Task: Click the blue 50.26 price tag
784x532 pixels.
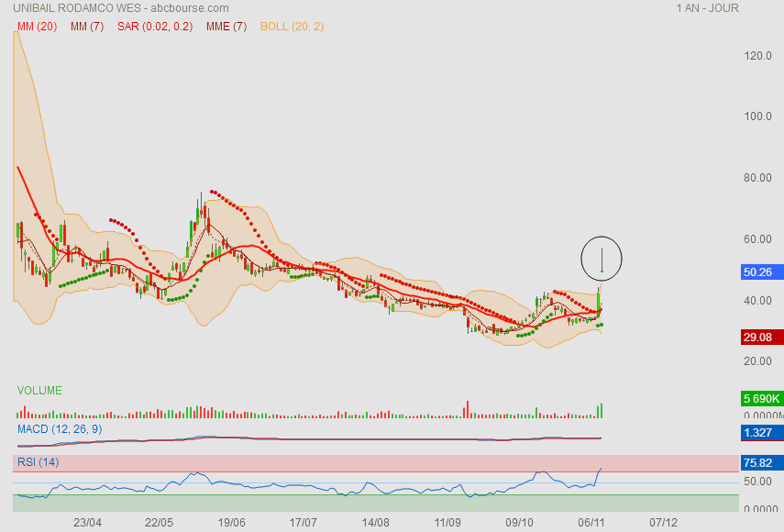Action: [x=762, y=272]
